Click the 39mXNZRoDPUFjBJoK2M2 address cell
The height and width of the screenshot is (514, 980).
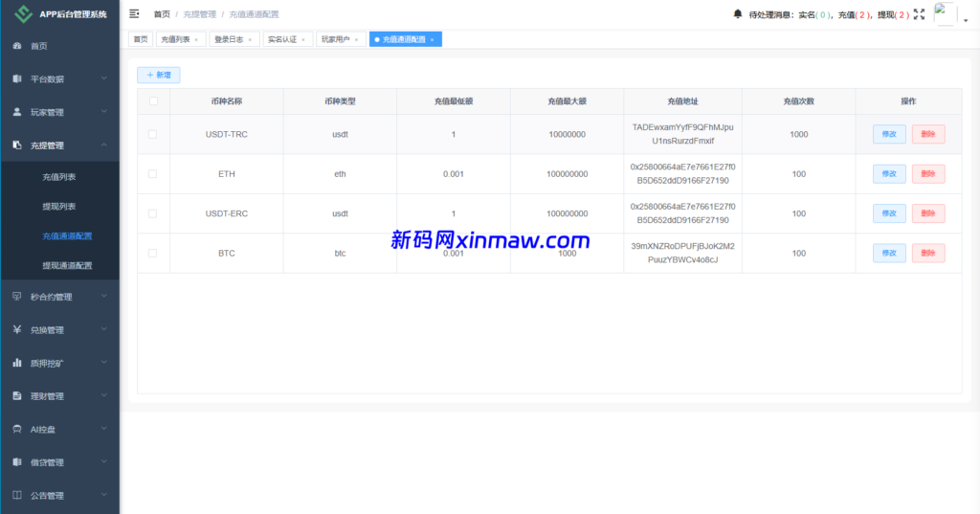pos(682,253)
